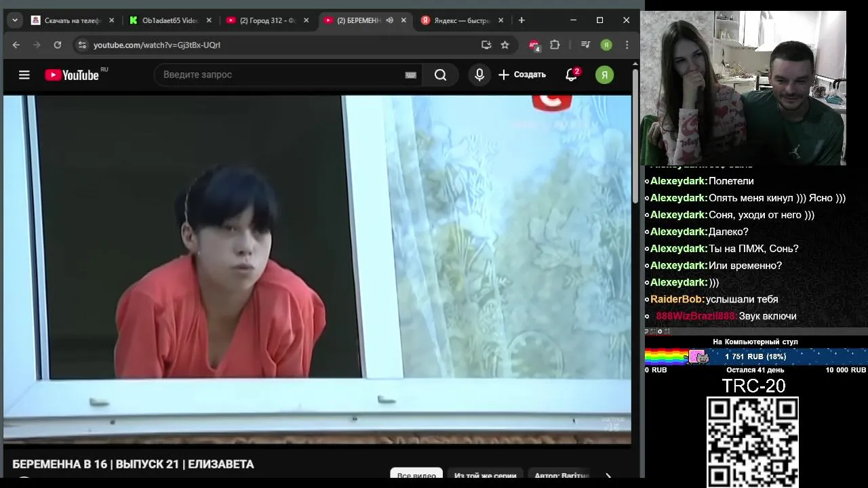This screenshot has width=868, height=488.
Task: Click chat message Далеко?
Action: point(728,232)
